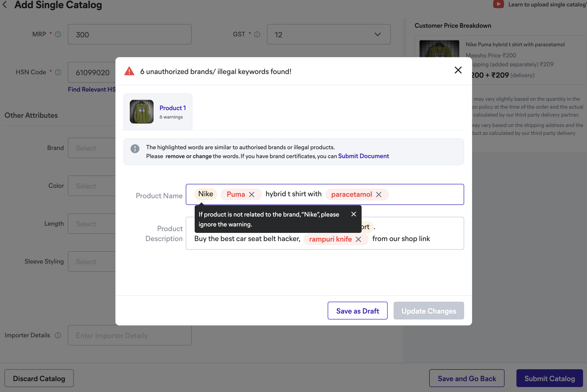
Task: Dismiss the Nike brand warning tooltip
Action: [353, 214]
